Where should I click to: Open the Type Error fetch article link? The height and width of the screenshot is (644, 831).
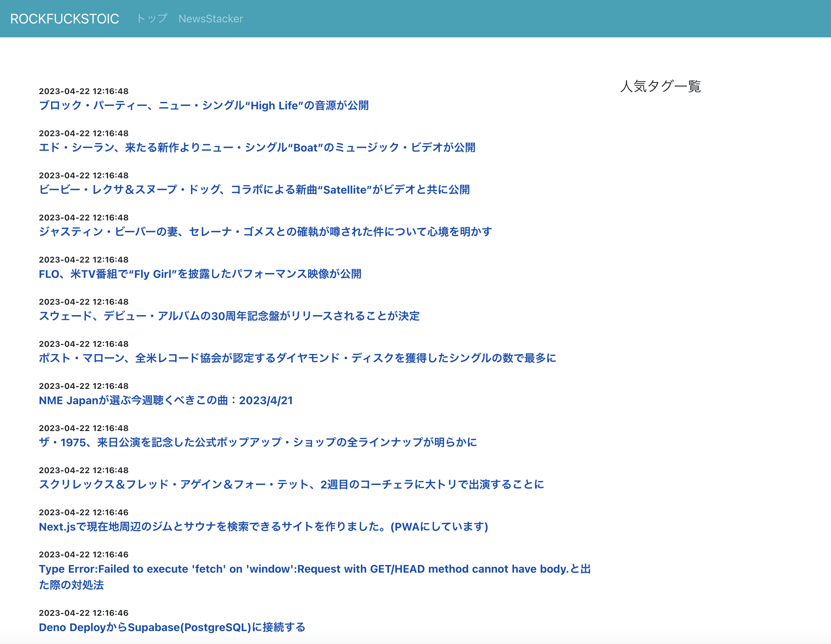pos(314,569)
